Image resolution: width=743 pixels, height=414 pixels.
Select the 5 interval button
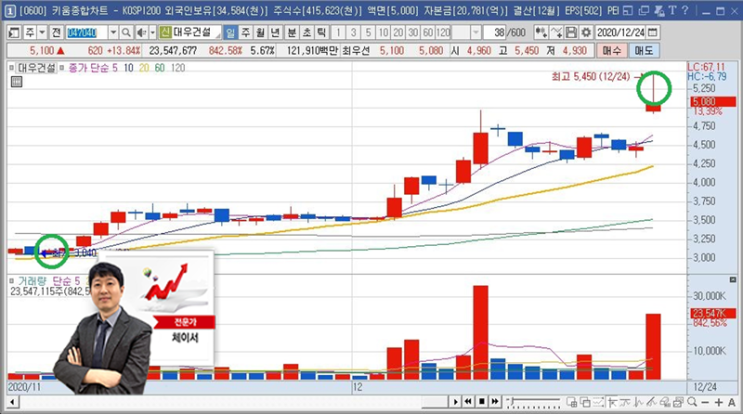click(368, 32)
